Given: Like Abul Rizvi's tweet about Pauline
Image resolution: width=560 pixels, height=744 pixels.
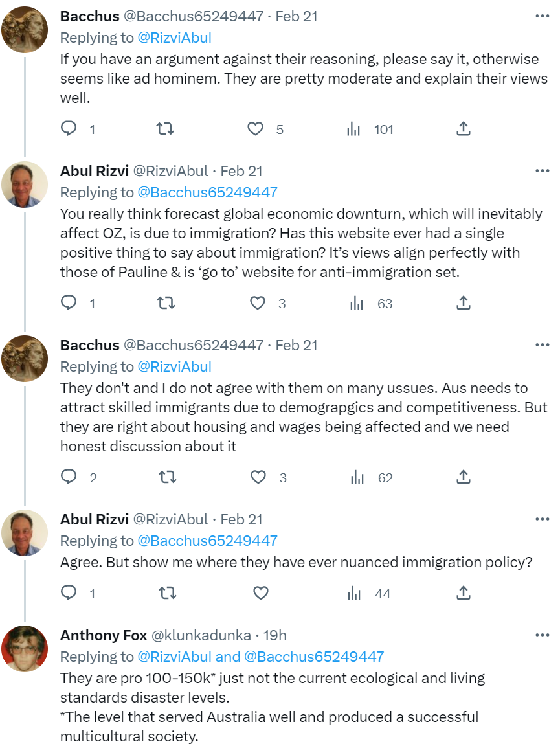Looking at the screenshot, I should (258, 303).
